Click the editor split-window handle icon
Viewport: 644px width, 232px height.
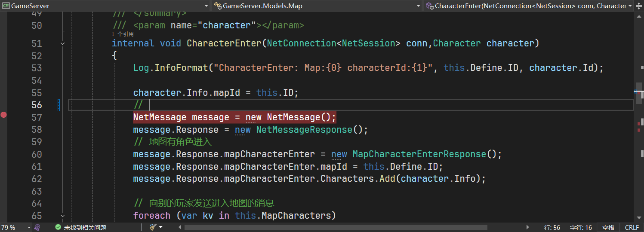click(639, 6)
